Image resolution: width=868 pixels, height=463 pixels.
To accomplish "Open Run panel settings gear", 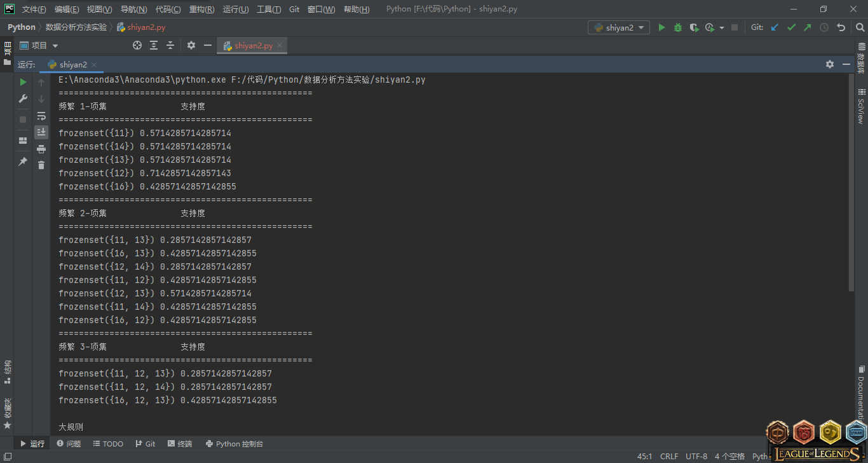I will tap(829, 64).
